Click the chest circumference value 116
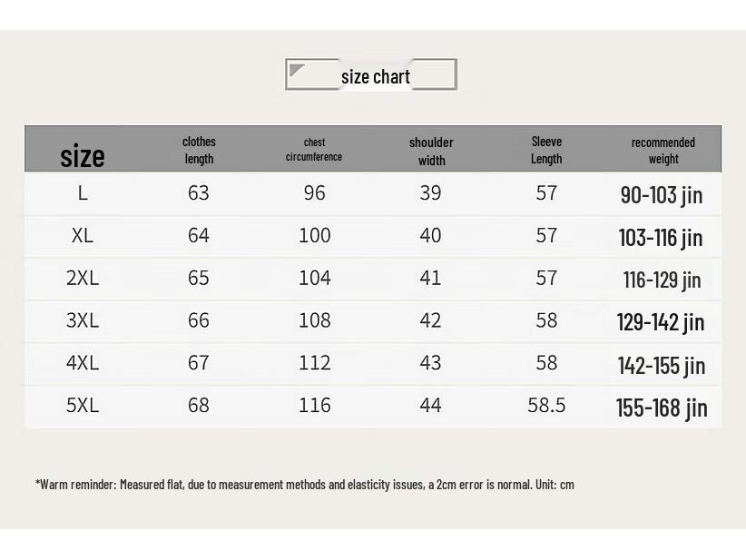The width and height of the screenshot is (746, 560). coord(315,406)
